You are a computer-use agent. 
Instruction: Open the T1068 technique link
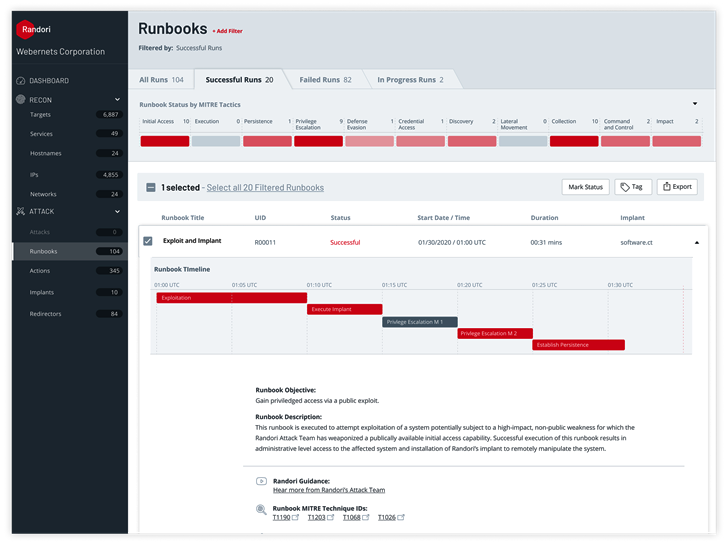351,517
